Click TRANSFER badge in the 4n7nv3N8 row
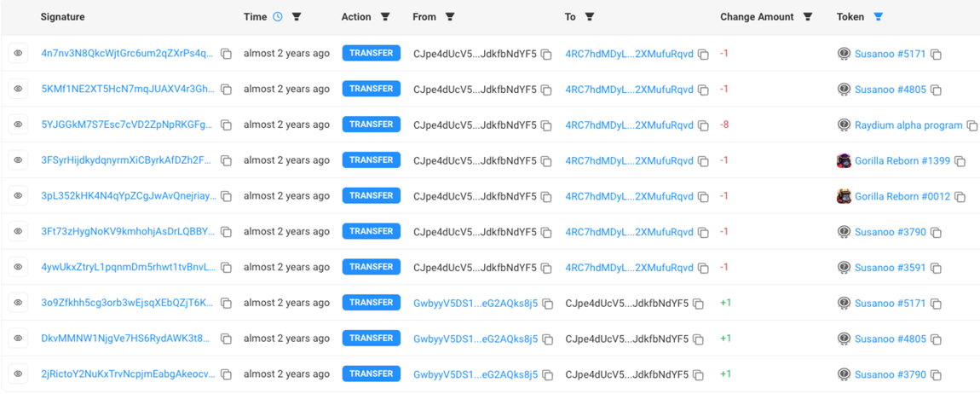 tap(372, 54)
